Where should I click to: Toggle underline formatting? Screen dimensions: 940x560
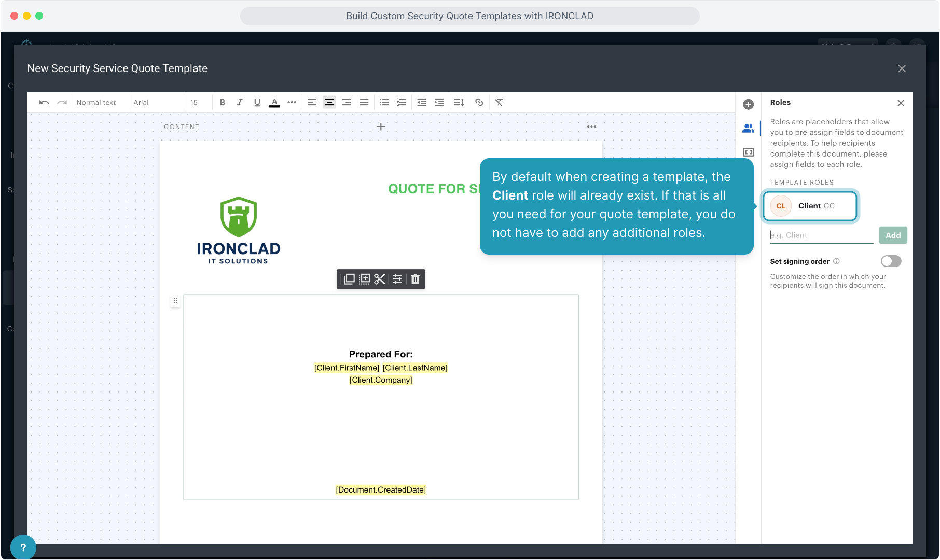[257, 103]
